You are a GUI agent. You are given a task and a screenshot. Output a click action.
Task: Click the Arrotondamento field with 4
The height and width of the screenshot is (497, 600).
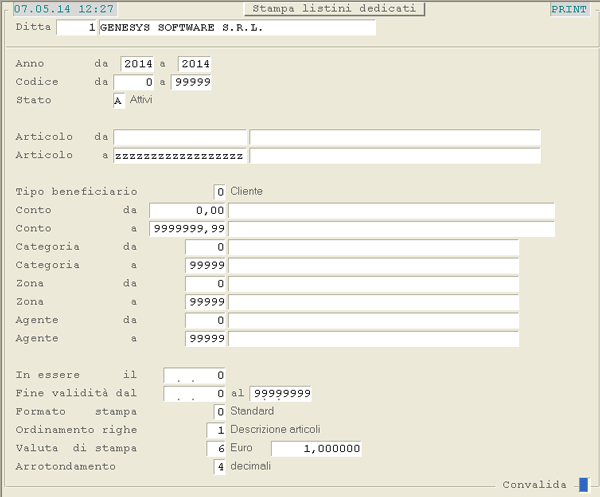click(x=220, y=467)
